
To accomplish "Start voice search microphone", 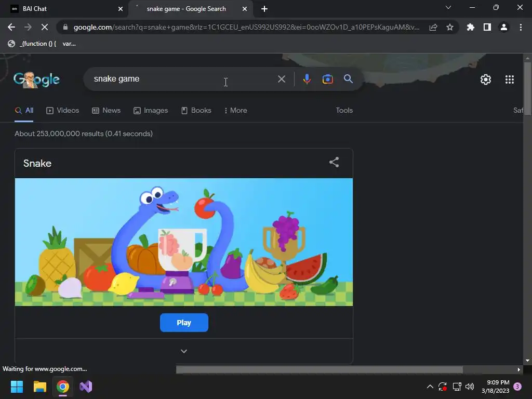I will (307, 79).
